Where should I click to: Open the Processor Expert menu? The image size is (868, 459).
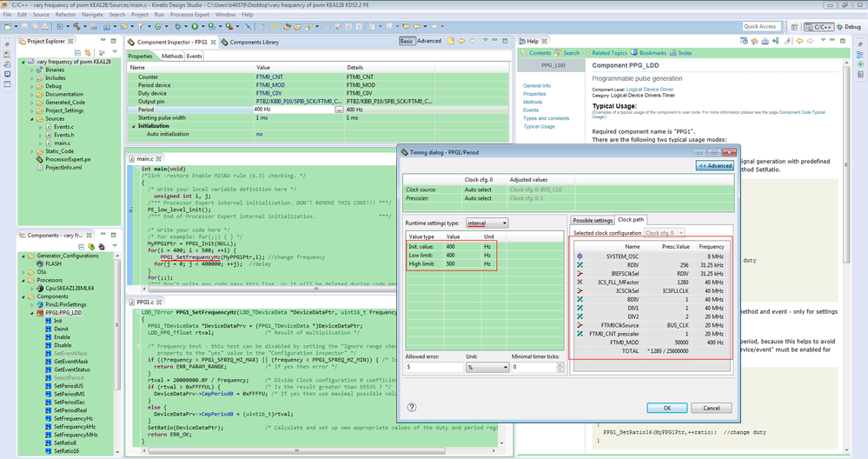click(x=191, y=15)
